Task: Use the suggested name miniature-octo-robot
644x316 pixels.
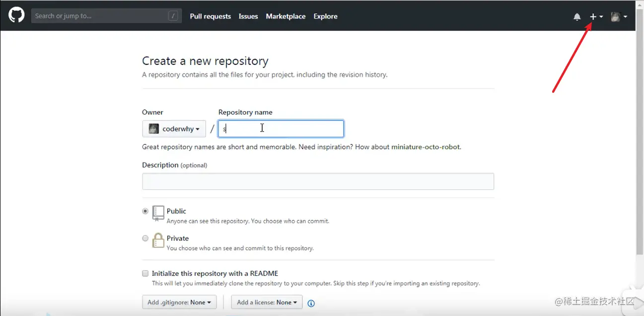Action: coord(426,147)
